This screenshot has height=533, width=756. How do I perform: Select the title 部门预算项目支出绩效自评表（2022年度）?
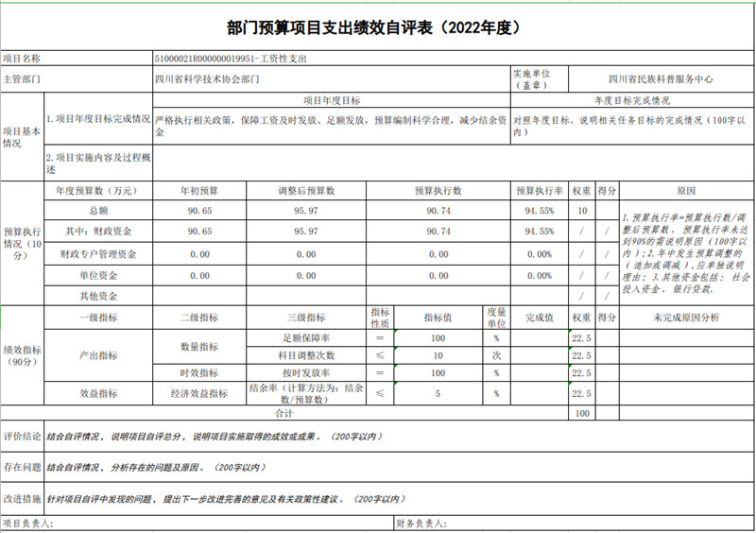(373, 28)
